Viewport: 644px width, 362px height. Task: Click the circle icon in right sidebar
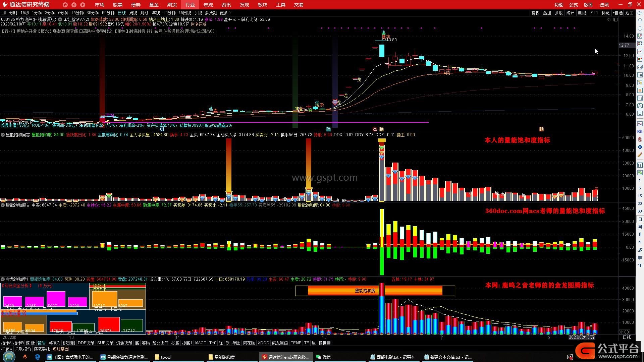640,114
